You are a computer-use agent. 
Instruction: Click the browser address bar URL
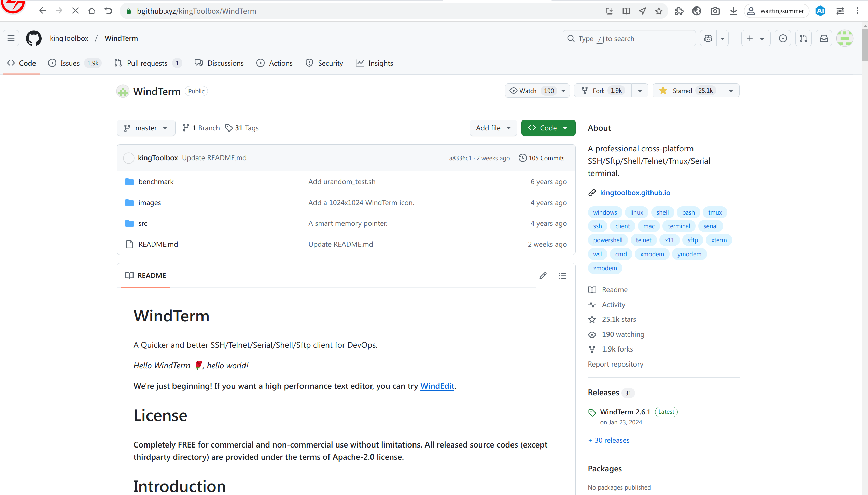tap(197, 11)
